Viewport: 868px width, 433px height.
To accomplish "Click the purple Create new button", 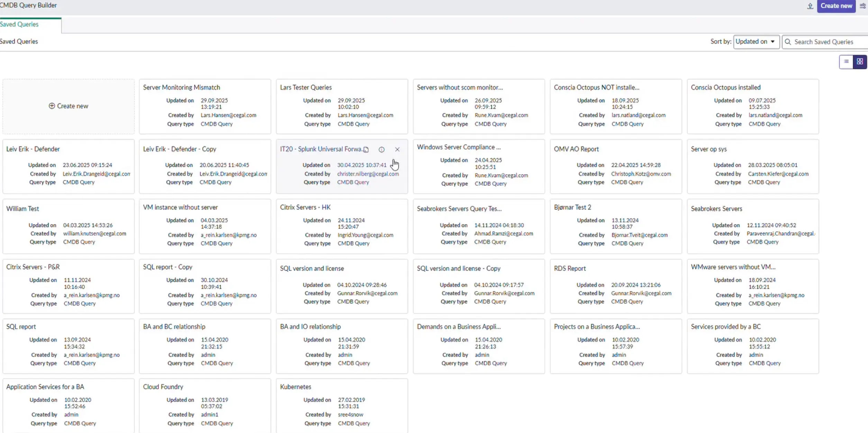I will [x=836, y=6].
